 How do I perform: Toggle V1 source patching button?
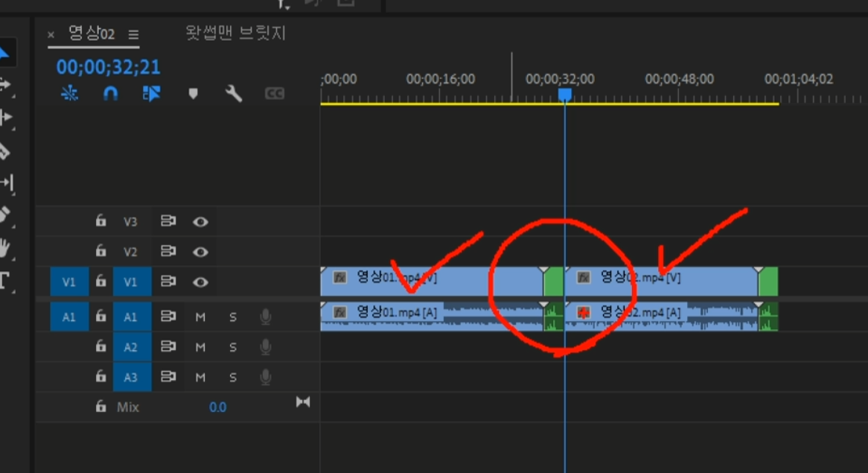[x=69, y=282]
